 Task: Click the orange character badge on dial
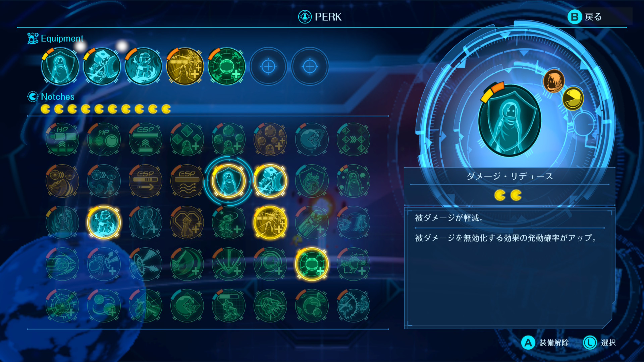point(554,81)
